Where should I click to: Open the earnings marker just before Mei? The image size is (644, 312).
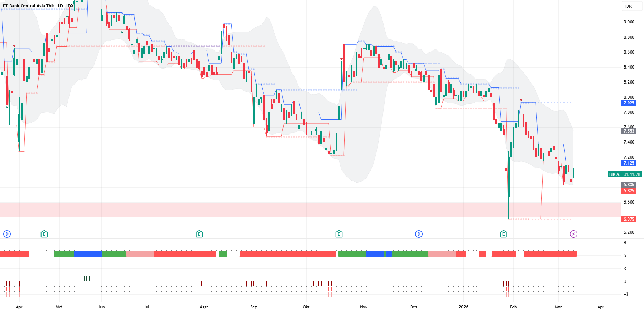point(44,234)
